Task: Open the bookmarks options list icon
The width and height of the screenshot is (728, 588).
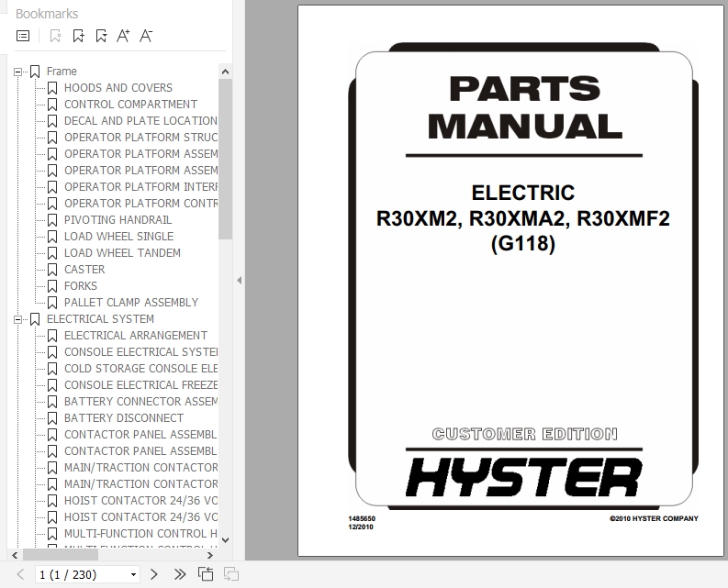Action: [x=23, y=36]
